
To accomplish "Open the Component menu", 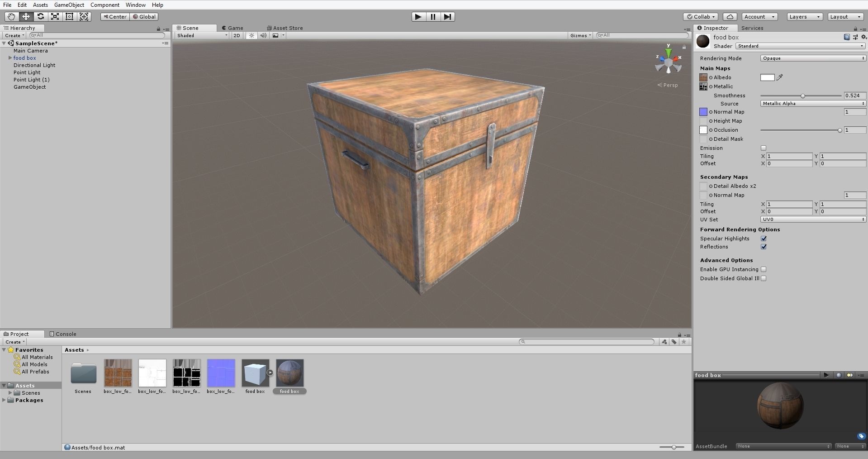I will [105, 5].
